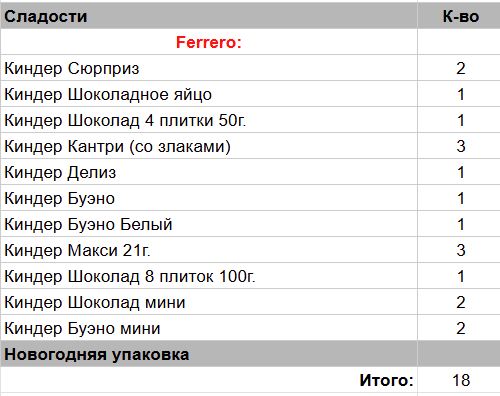Select Киндер Шоколад 4 плитки 50г. cell

coord(209,120)
